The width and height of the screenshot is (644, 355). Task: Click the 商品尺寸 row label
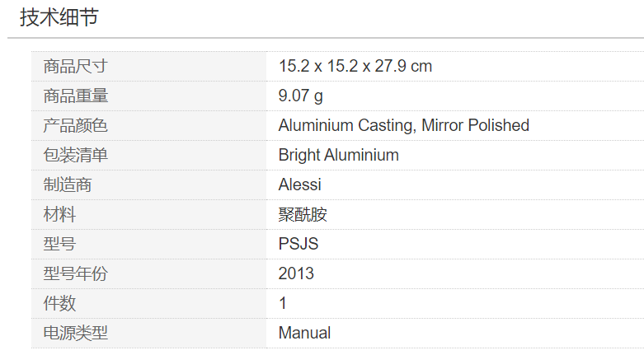pyautogui.click(x=76, y=67)
